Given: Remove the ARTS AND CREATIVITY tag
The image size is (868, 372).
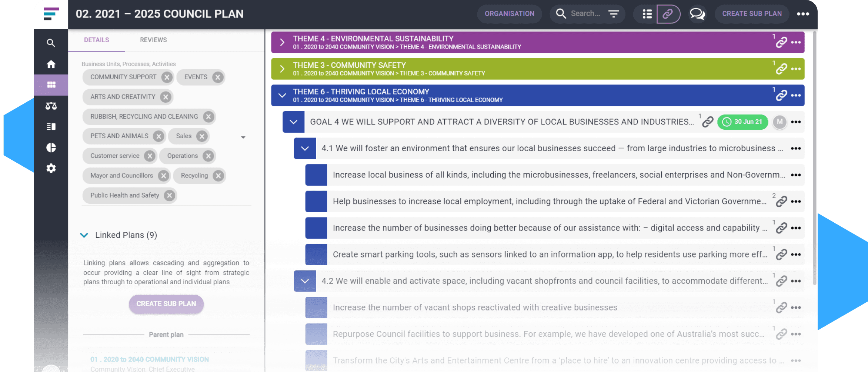Looking at the screenshot, I should [x=166, y=97].
